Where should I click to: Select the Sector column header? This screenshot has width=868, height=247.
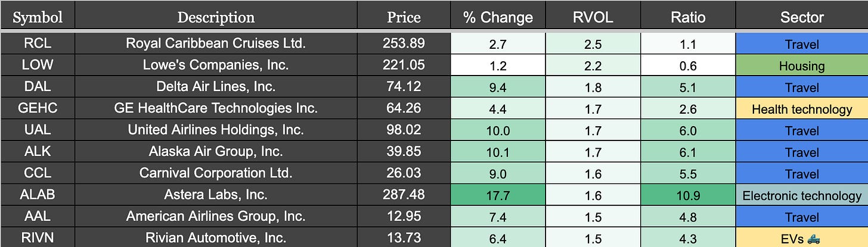(x=802, y=17)
